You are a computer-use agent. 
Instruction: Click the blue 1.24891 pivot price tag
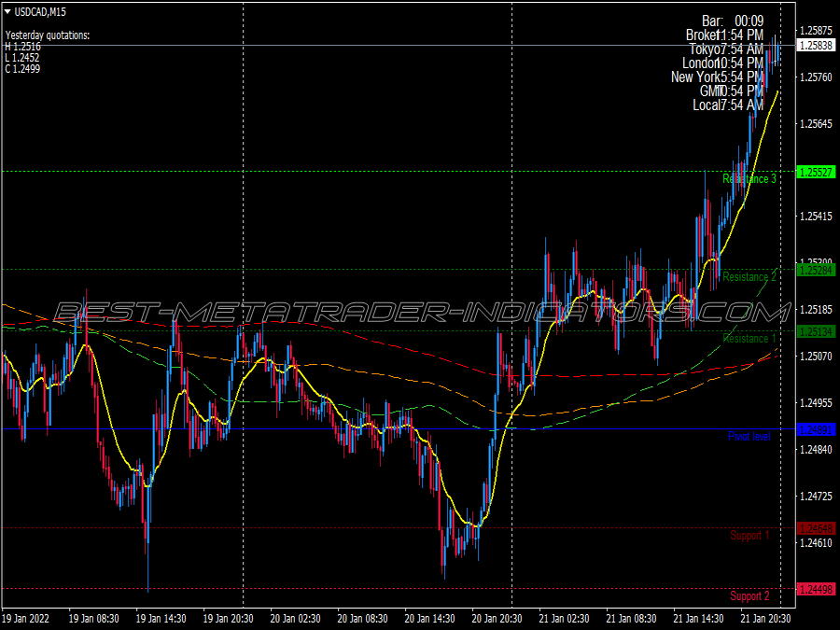click(816, 429)
